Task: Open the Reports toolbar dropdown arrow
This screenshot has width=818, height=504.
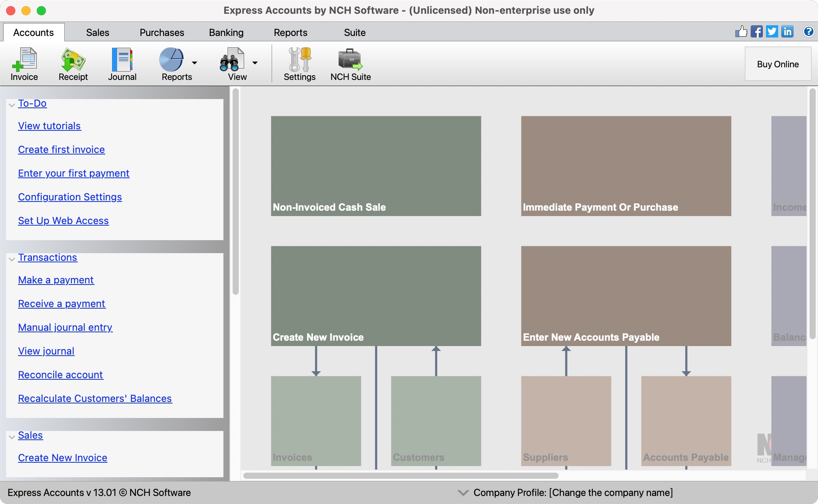Action: (194, 63)
